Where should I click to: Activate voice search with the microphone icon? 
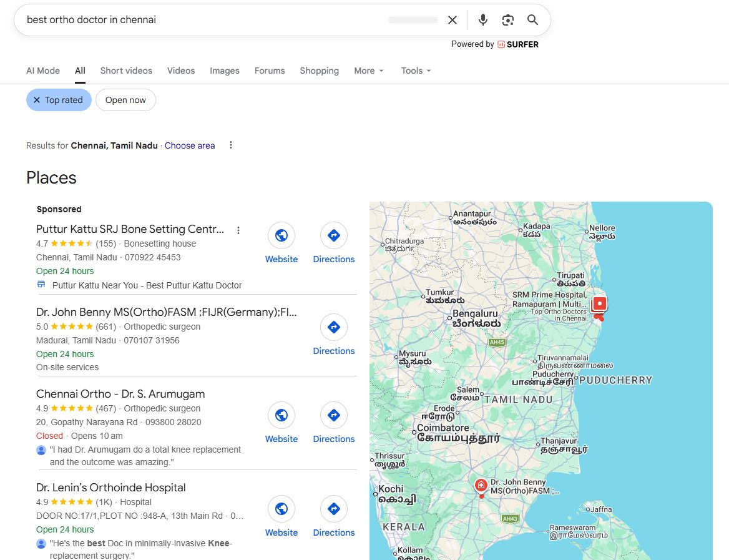click(482, 19)
